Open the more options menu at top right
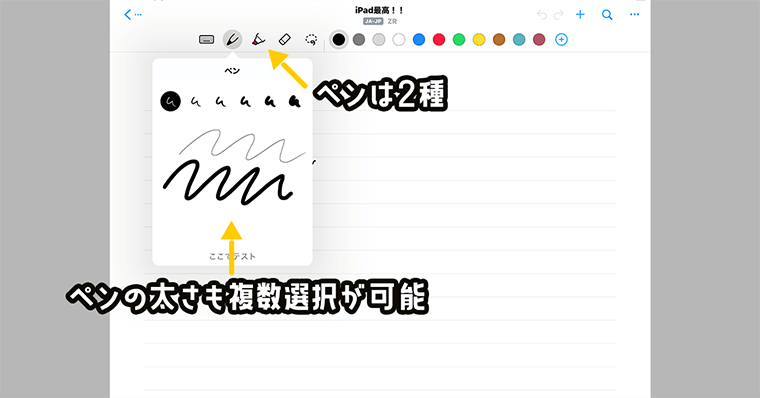This screenshot has width=760, height=398. [x=634, y=15]
